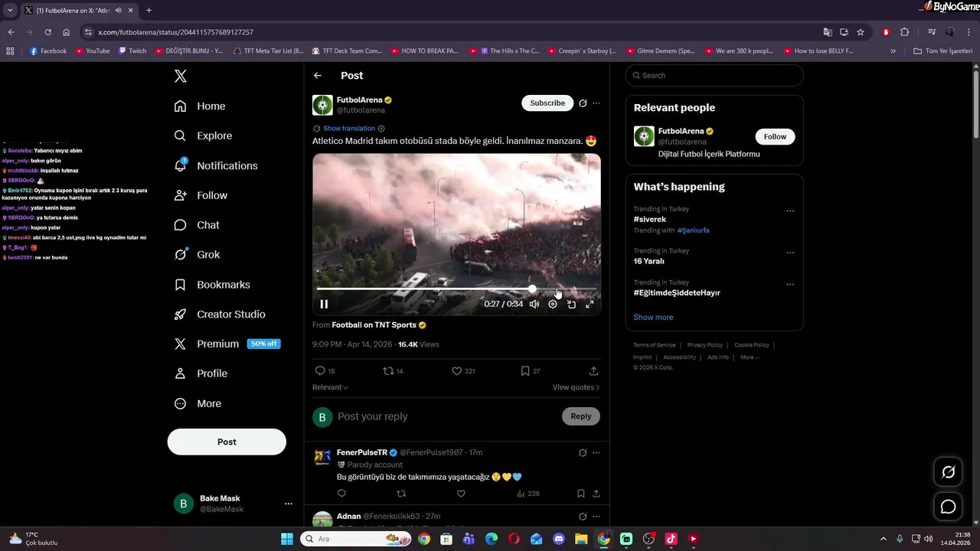This screenshot has height=551, width=980.
Task: Open Windows Start menu
Action: click(287, 539)
